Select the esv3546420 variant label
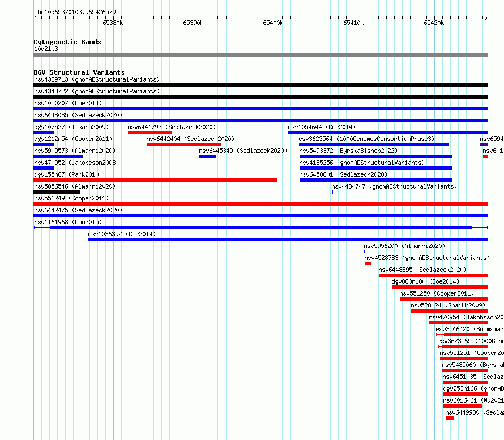This screenshot has height=440, width=504. pyautogui.click(x=469, y=329)
